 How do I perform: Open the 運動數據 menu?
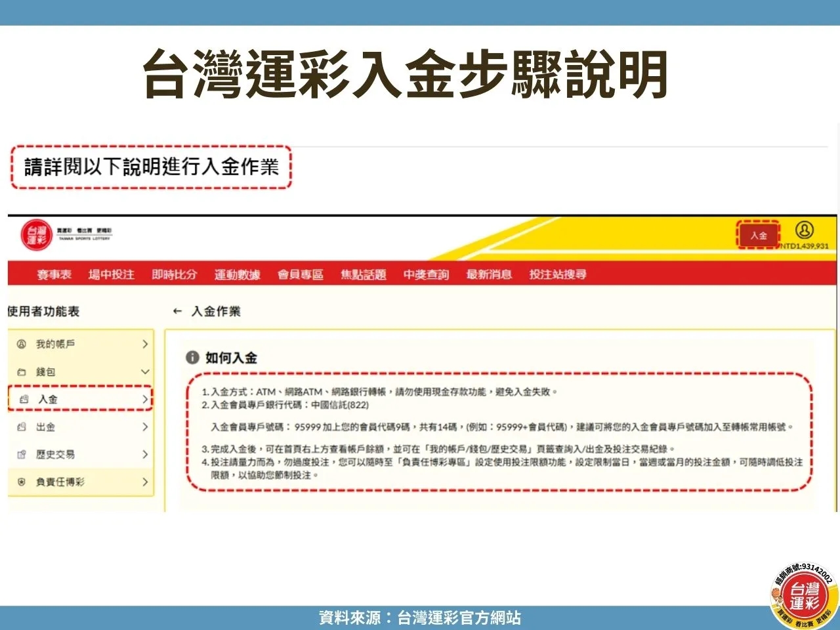237,274
